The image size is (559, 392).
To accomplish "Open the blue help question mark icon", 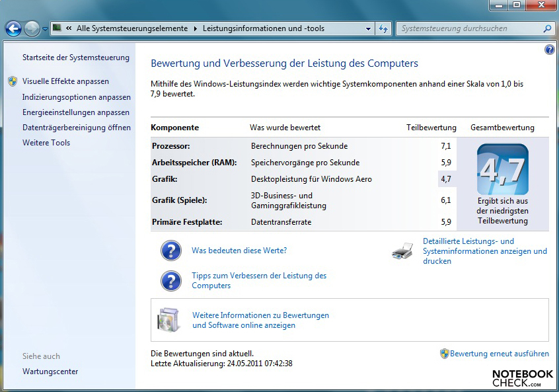I will click(549, 50).
